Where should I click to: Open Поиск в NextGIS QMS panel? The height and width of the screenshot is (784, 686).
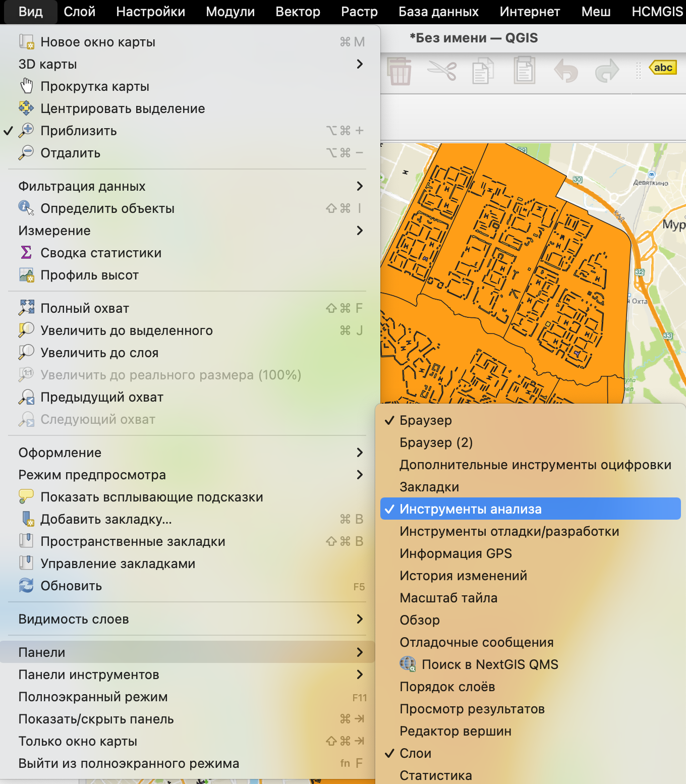coord(489,664)
